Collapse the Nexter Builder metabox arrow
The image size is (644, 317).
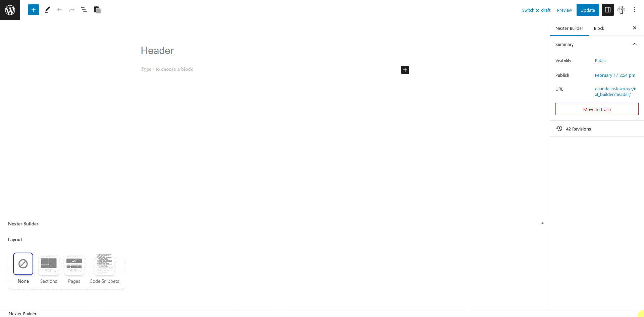coord(542,223)
